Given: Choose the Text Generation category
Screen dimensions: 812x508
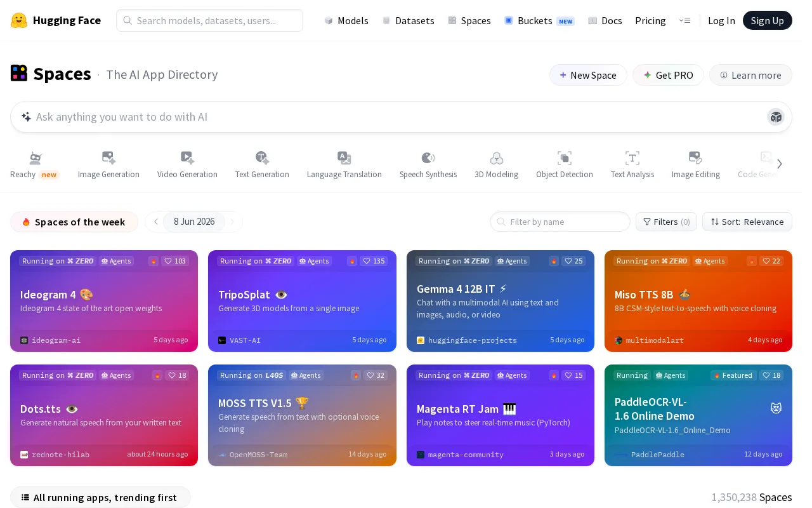Looking at the screenshot, I should [x=262, y=165].
